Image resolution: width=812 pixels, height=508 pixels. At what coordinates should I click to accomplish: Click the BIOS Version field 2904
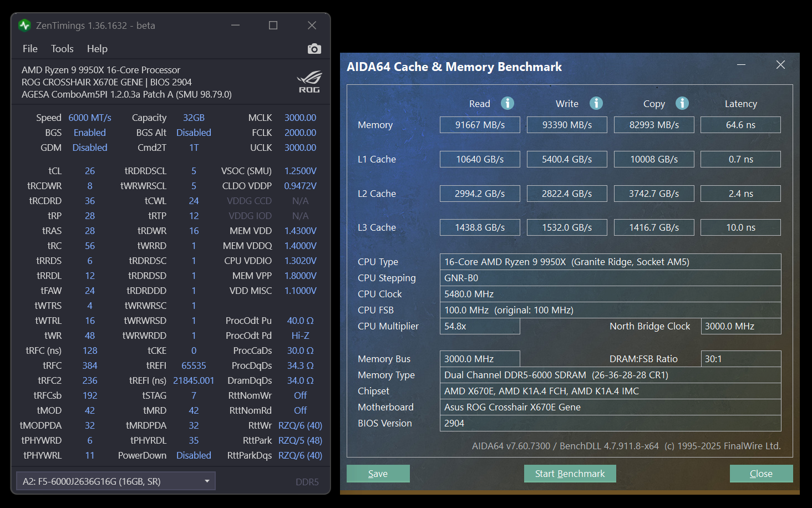[x=610, y=423]
